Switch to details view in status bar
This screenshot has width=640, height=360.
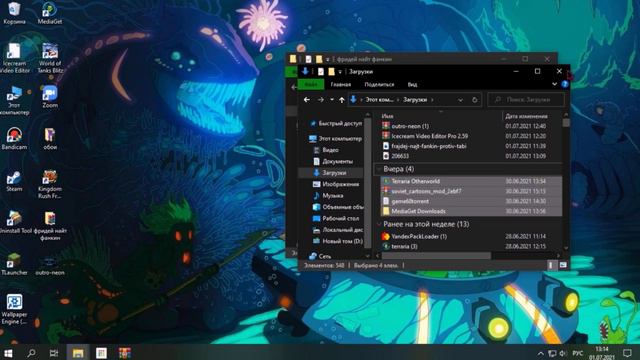point(551,265)
